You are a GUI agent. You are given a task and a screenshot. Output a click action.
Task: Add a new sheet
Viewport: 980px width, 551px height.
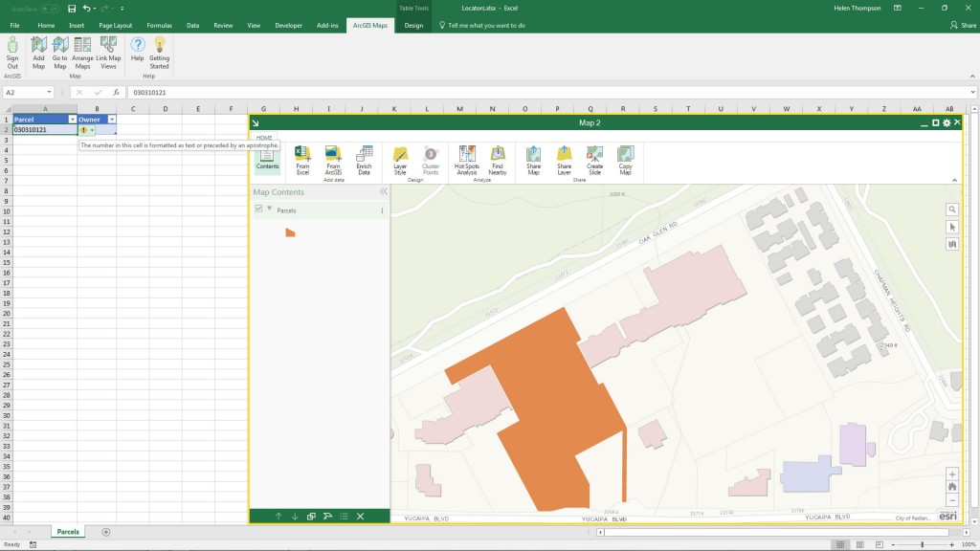[x=105, y=532]
